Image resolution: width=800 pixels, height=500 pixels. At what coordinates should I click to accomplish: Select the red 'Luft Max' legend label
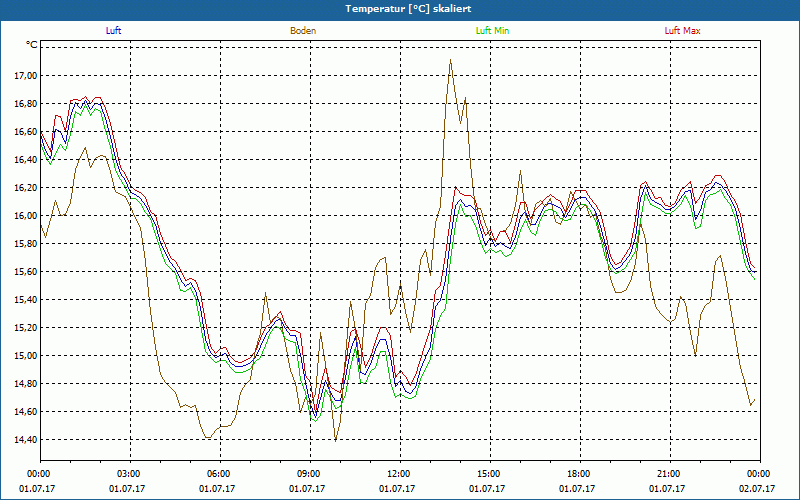682,31
